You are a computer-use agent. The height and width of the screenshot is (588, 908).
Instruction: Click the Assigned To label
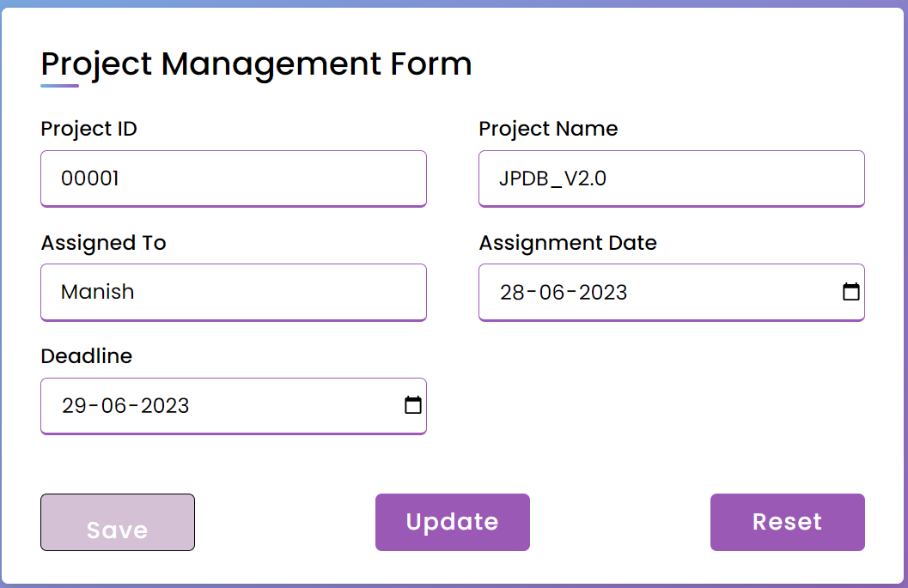[103, 243]
